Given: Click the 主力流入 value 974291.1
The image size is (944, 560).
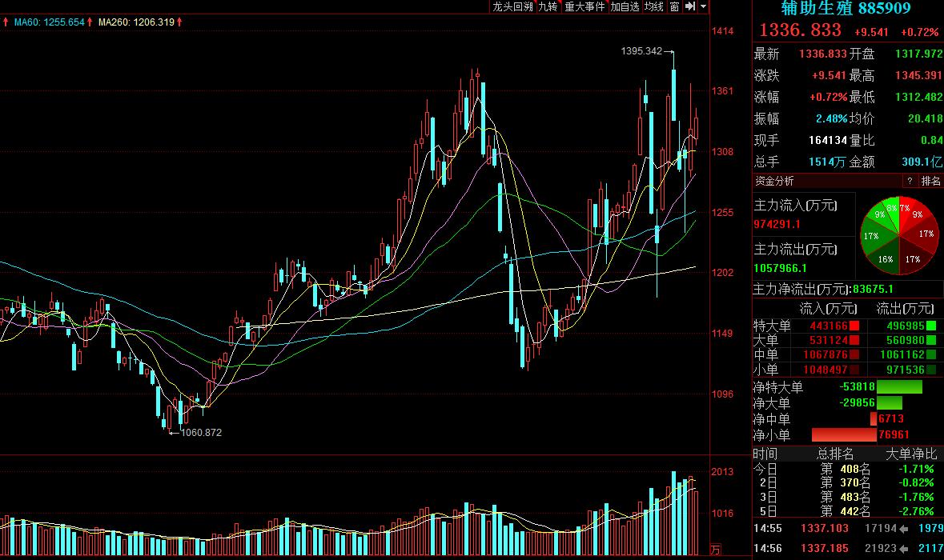Looking at the screenshot, I should (x=777, y=224).
